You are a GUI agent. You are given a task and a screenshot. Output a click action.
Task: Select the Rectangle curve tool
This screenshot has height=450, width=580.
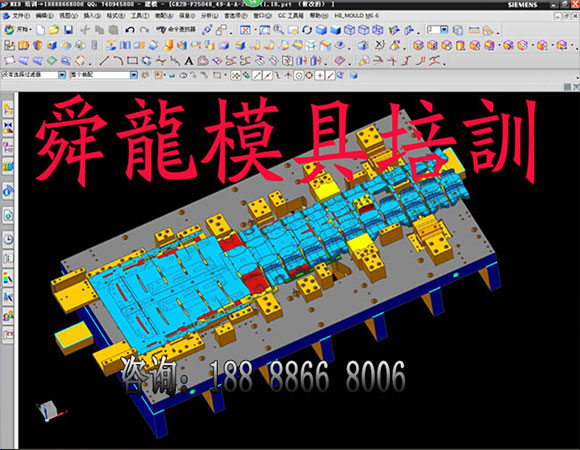[132, 60]
